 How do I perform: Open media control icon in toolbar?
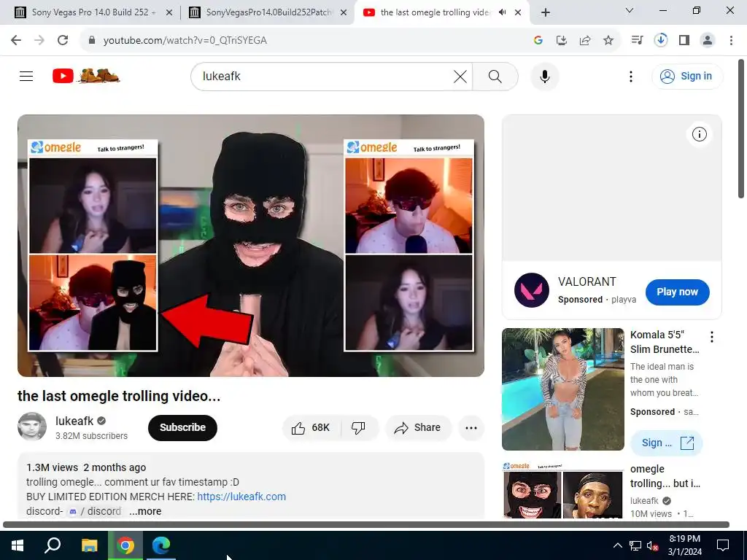637,41
